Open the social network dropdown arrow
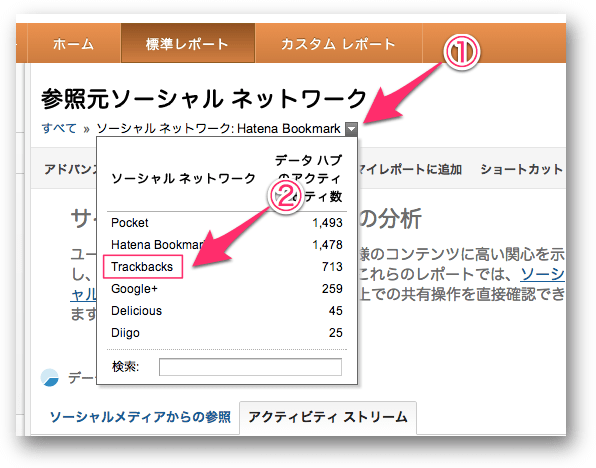The width and height of the screenshot is (596, 468). [352, 129]
